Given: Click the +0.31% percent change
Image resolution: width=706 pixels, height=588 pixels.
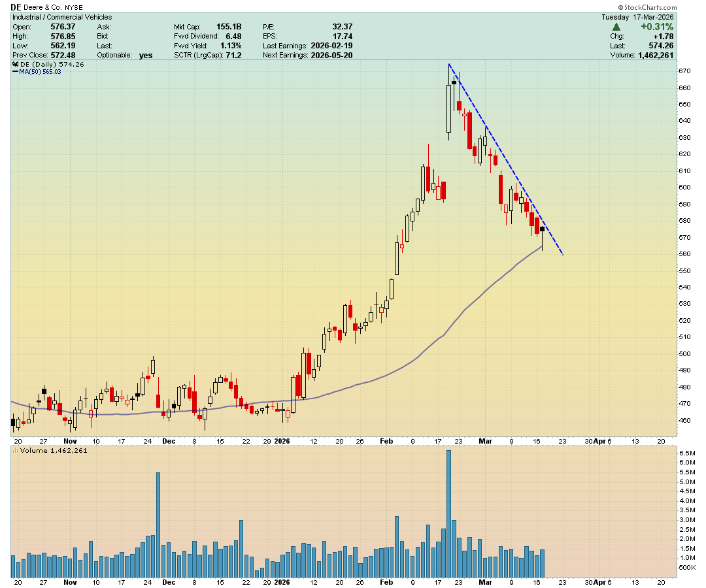Looking at the screenshot, I should click(658, 27).
